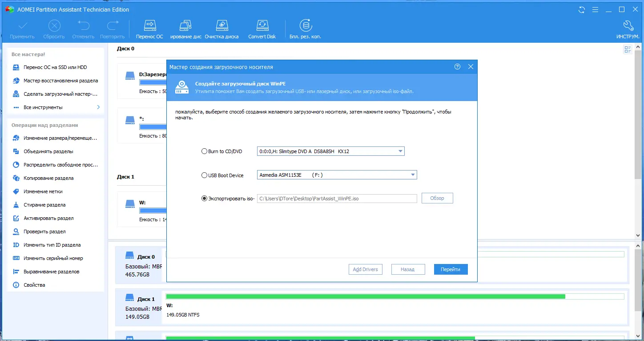Click the Перейти button

click(451, 269)
